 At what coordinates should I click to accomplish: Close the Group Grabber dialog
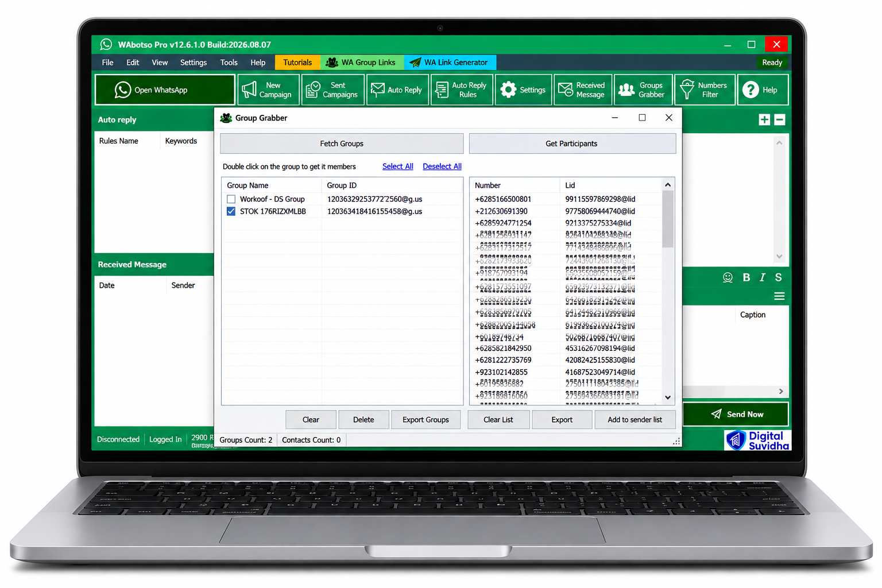669,118
